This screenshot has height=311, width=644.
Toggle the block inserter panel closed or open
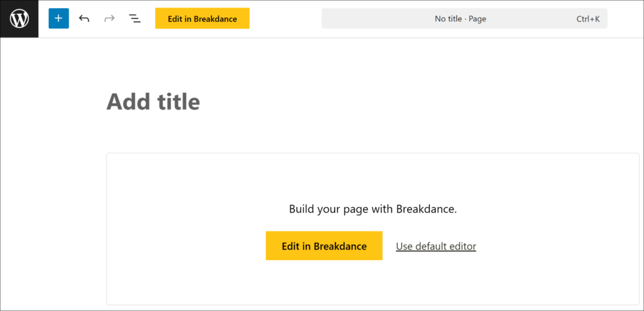tap(59, 19)
